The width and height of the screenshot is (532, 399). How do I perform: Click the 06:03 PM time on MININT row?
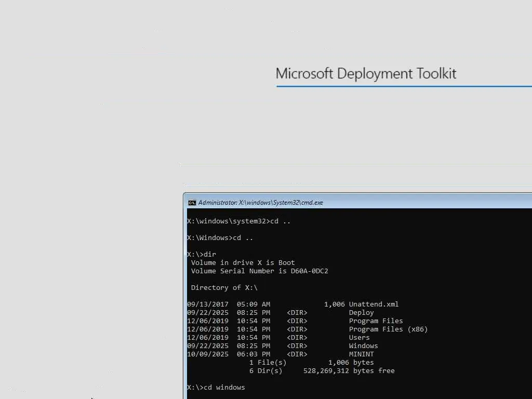[x=254, y=354]
